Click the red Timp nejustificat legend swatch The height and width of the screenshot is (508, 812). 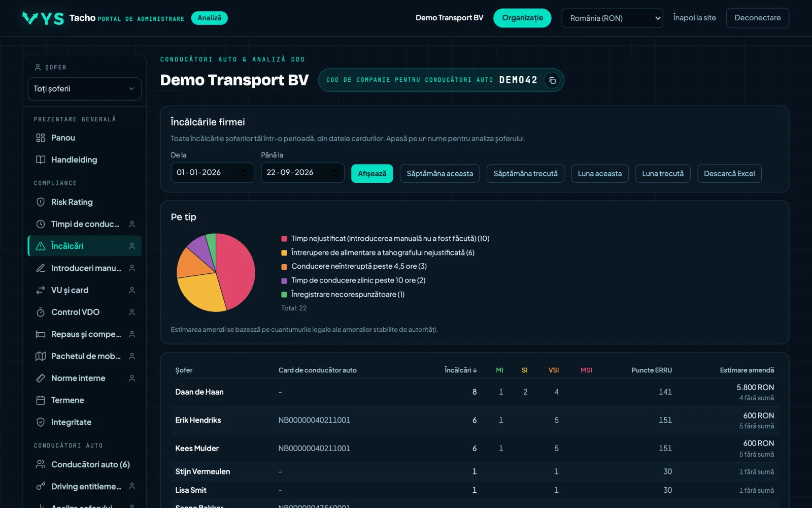(284, 239)
